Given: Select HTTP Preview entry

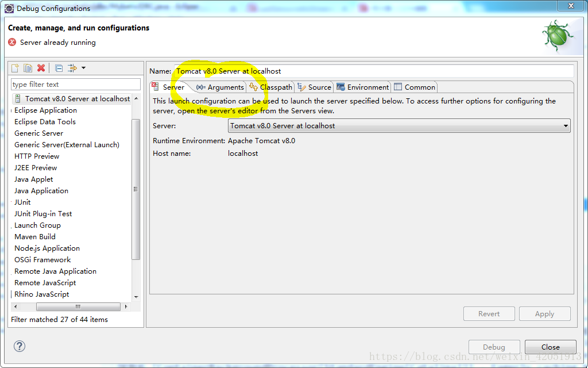Looking at the screenshot, I should [37, 156].
